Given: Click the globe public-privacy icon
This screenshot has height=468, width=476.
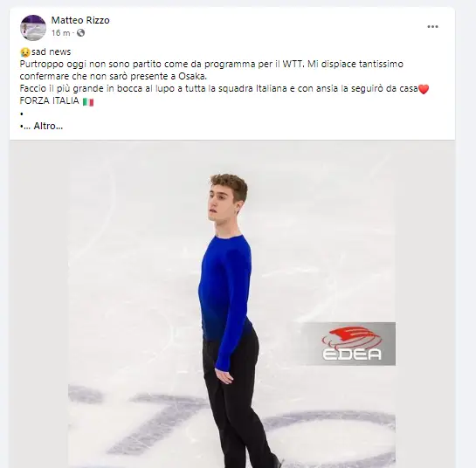Looking at the screenshot, I should pos(80,33).
